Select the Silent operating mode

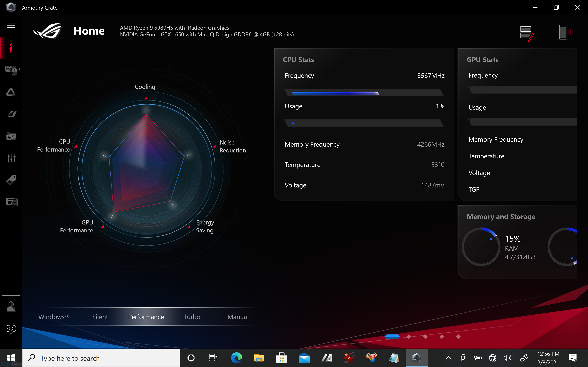click(100, 317)
